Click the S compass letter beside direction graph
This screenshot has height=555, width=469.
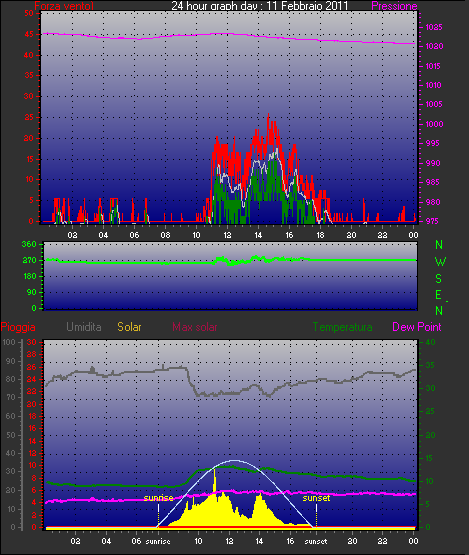[x=439, y=279]
